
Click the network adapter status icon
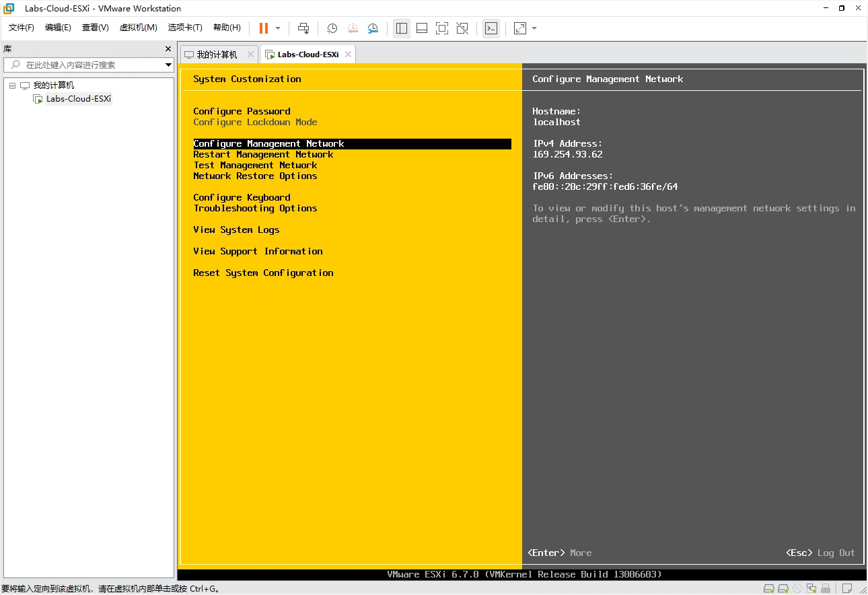(813, 589)
